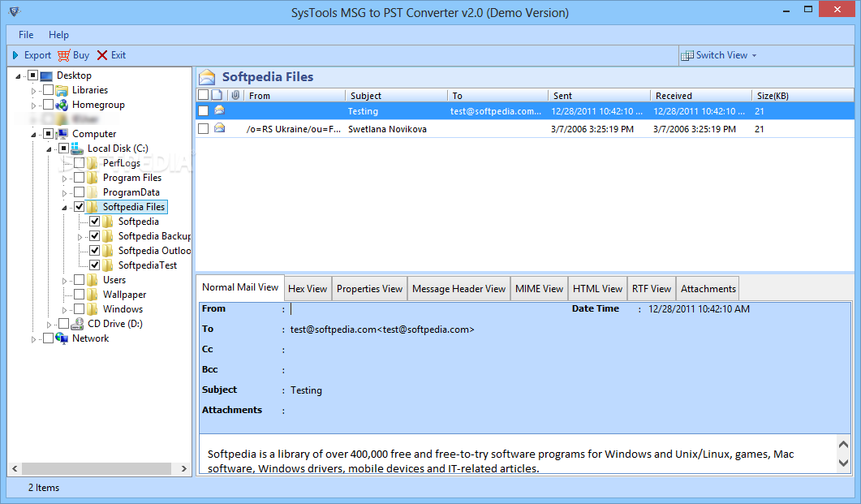The image size is (861, 504).
Task: Expand the CD Drive (D:) node
Action: tap(49, 325)
